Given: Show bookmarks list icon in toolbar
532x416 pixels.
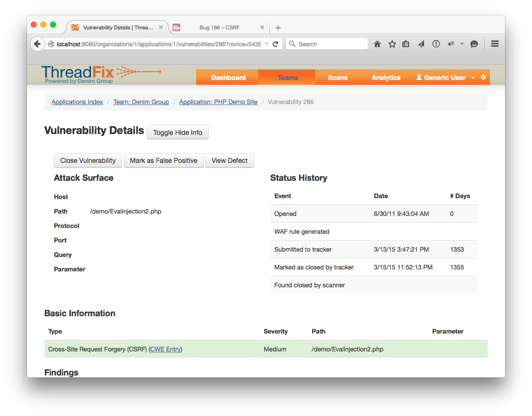Looking at the screenshot, I should [x=406, y=44].
